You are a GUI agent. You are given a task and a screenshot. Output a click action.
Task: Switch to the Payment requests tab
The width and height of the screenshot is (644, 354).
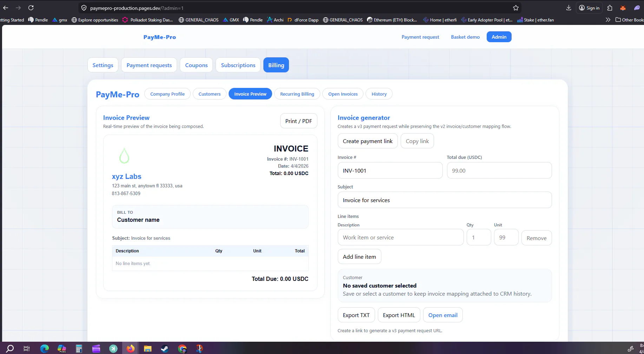click(x=149, y=65)
